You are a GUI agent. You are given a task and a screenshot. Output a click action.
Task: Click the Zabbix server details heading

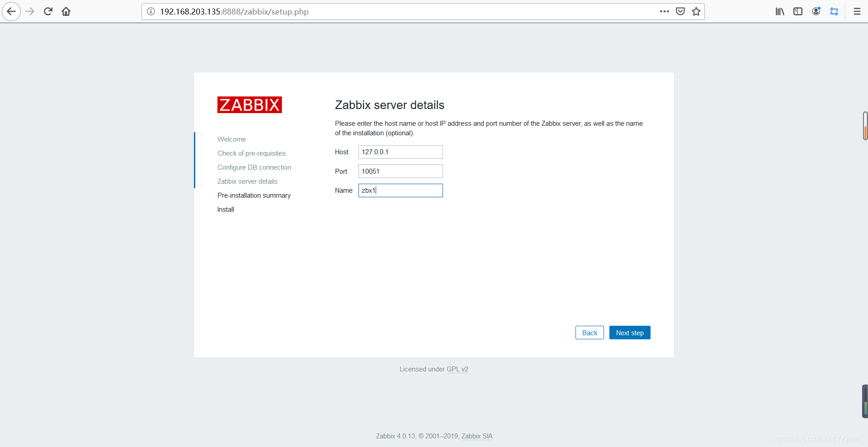tap(390, 105)
